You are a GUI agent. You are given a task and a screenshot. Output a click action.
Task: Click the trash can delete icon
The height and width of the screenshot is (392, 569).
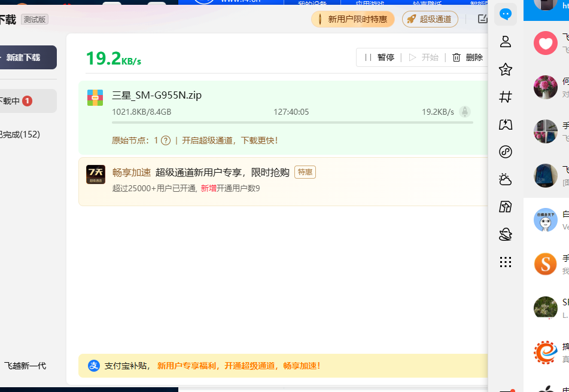pos(457,57)
